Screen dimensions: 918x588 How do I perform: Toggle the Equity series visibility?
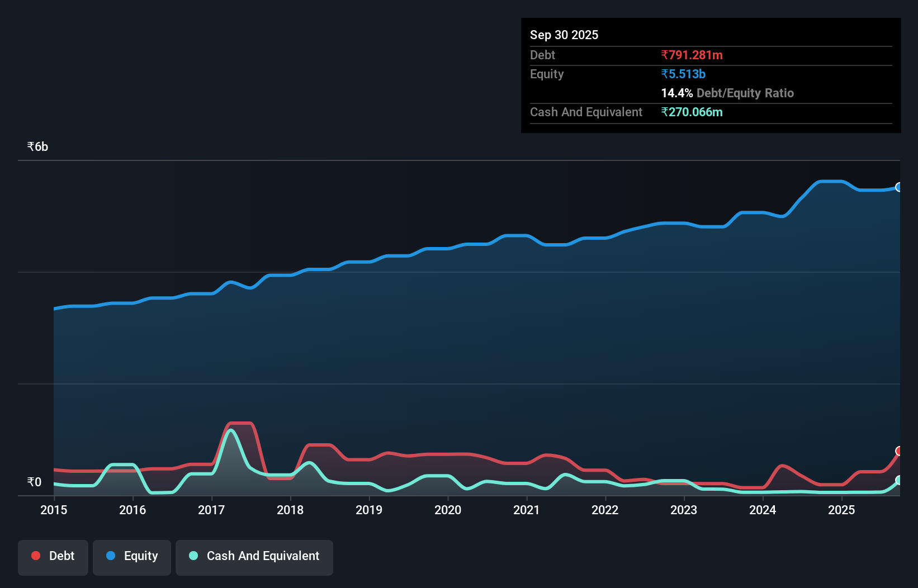coord(131,556)
